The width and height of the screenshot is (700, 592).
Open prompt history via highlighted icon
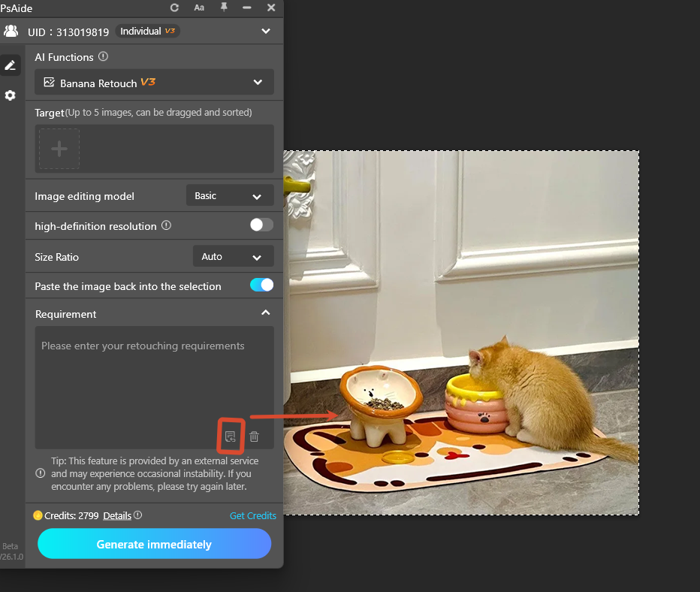point(231,436)
